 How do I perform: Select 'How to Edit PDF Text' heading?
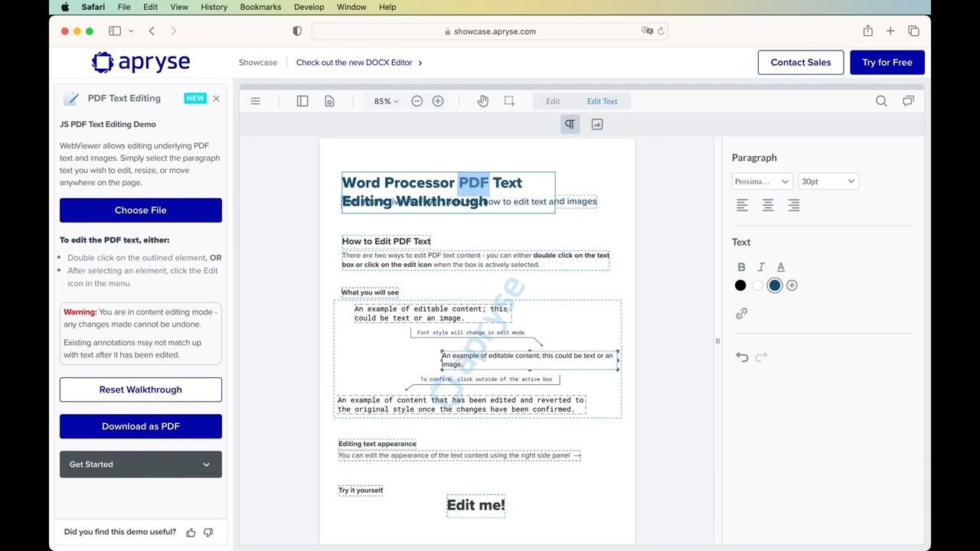pyautogui.click(x=386, y=241)
